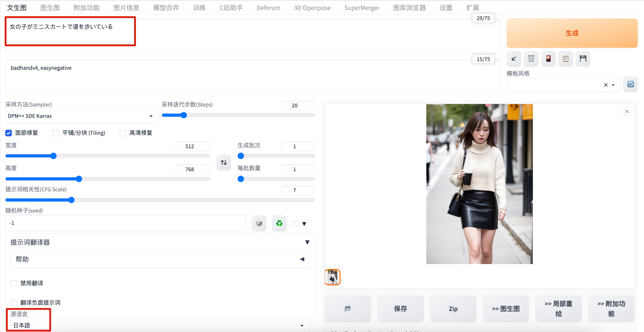Open the output folder with the folder icon
This screenshot has height=332, width=644.
348,309
